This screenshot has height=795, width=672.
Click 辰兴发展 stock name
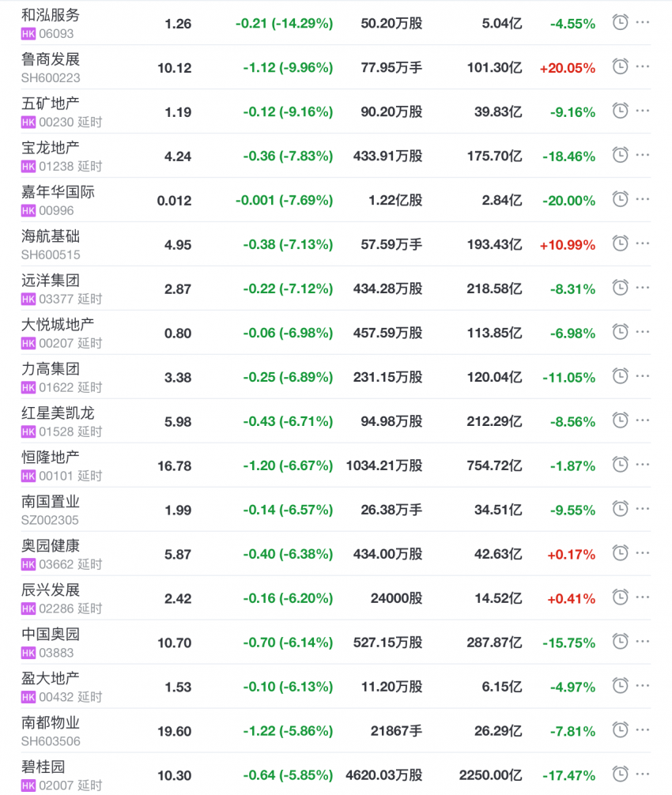click(x=51, y=590)
